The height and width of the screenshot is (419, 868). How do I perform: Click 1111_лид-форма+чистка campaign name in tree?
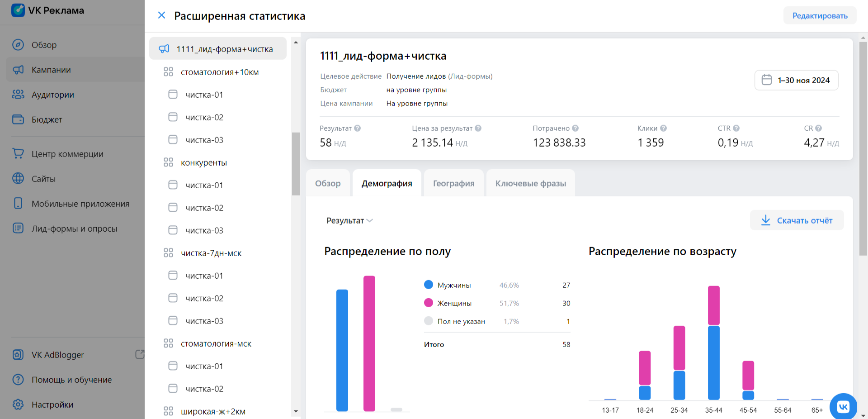pos(225,49)
